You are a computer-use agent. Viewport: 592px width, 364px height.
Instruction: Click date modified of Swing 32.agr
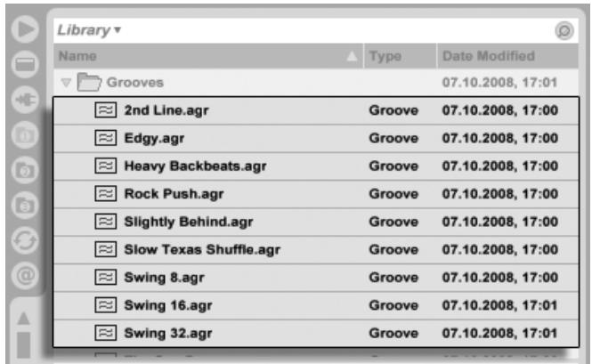500,334
